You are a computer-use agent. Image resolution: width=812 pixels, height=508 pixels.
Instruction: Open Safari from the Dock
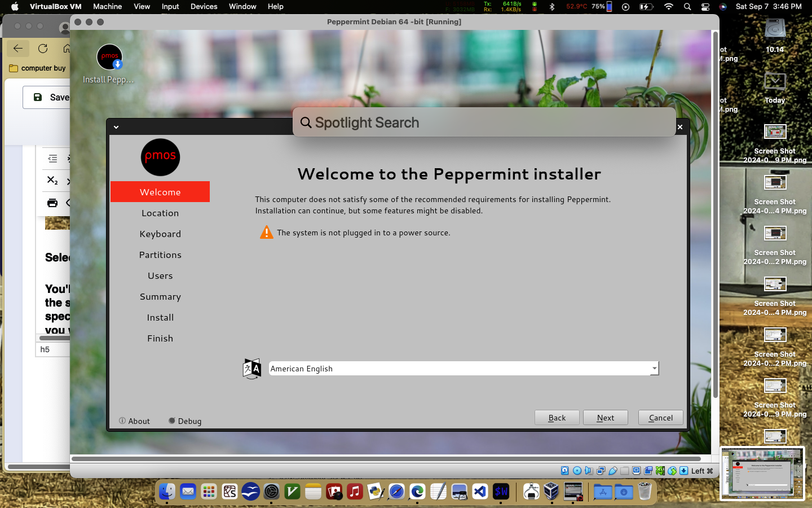point(396,492)
